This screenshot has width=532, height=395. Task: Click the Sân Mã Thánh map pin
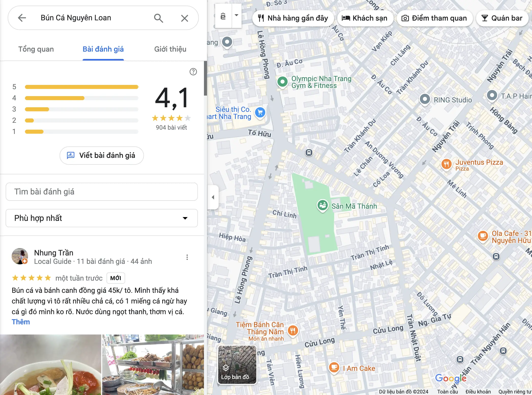322,205
